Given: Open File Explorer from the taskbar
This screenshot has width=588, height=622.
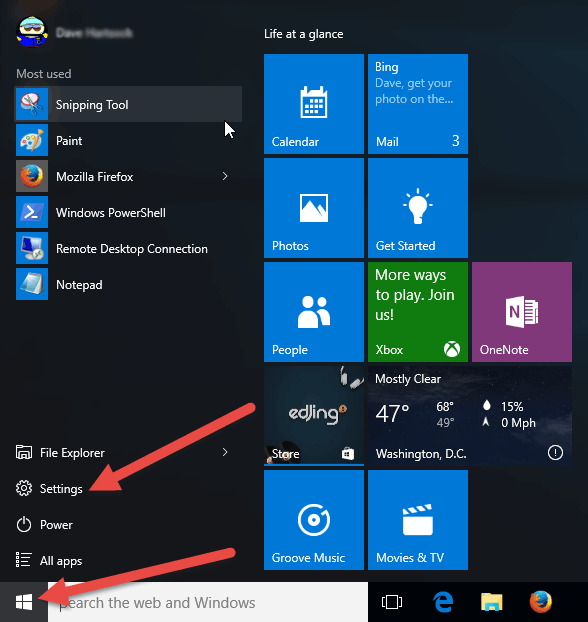Looking at the screenshot, I should [x=492, y=602].
